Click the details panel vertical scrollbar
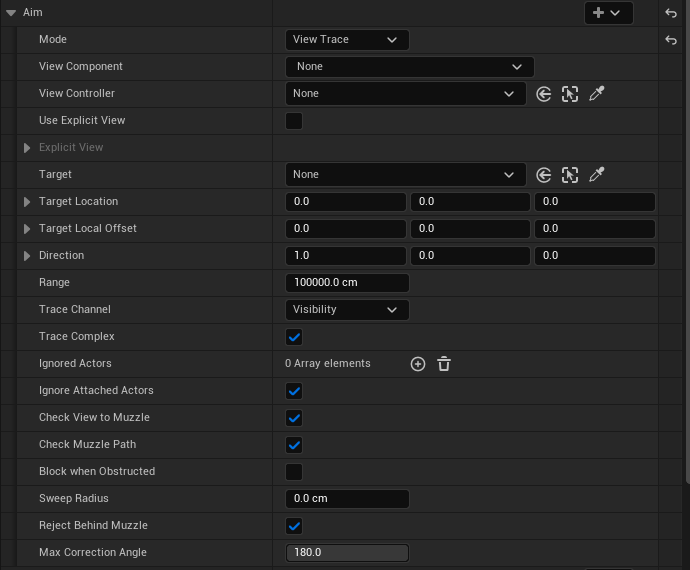Viewport: 690px width, 570px height. (x=687, y=242)
